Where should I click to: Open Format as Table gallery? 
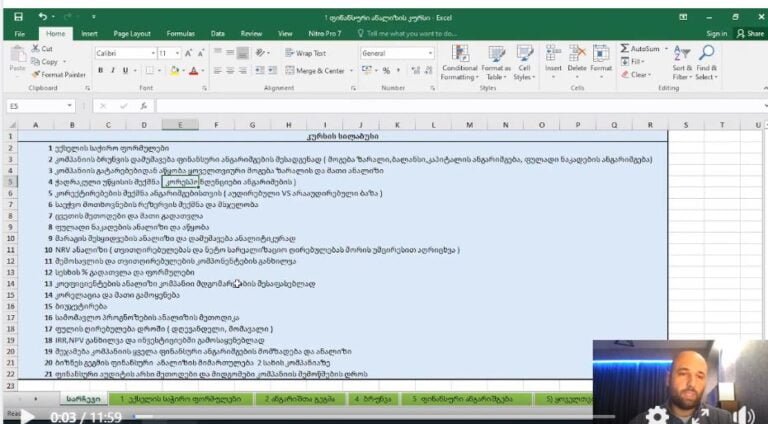point(496,63)
